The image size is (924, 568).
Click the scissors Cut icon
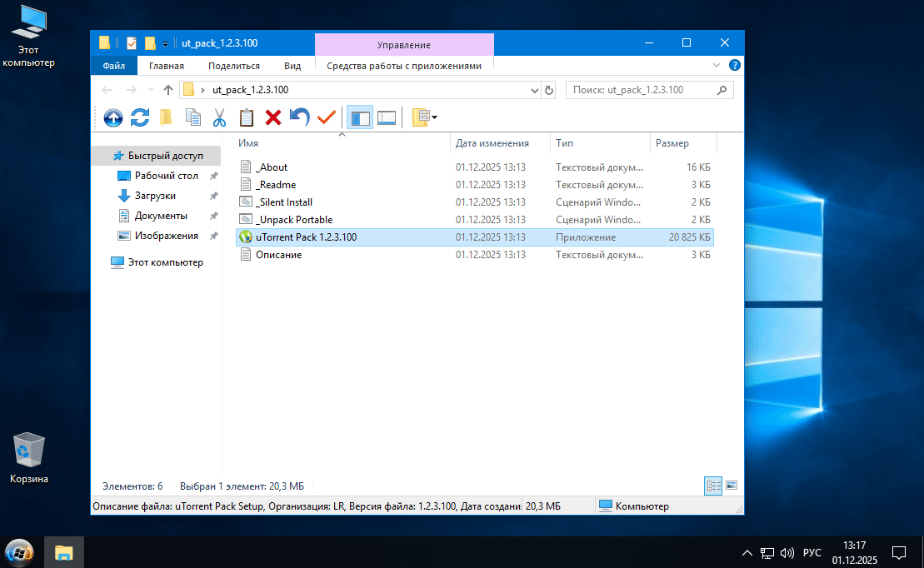(220, 118)
